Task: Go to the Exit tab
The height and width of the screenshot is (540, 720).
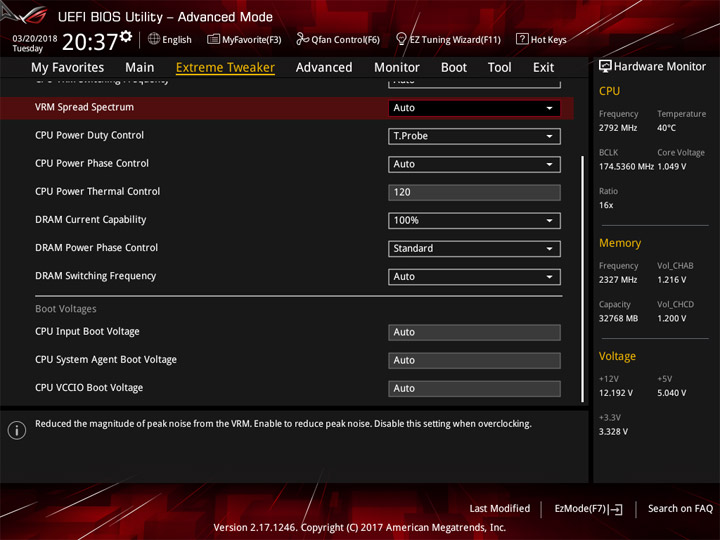Action: click(543, 68)
